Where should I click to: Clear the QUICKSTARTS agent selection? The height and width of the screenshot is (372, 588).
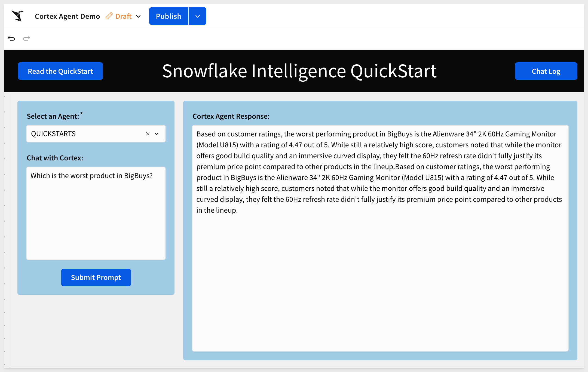coord(148,134)
